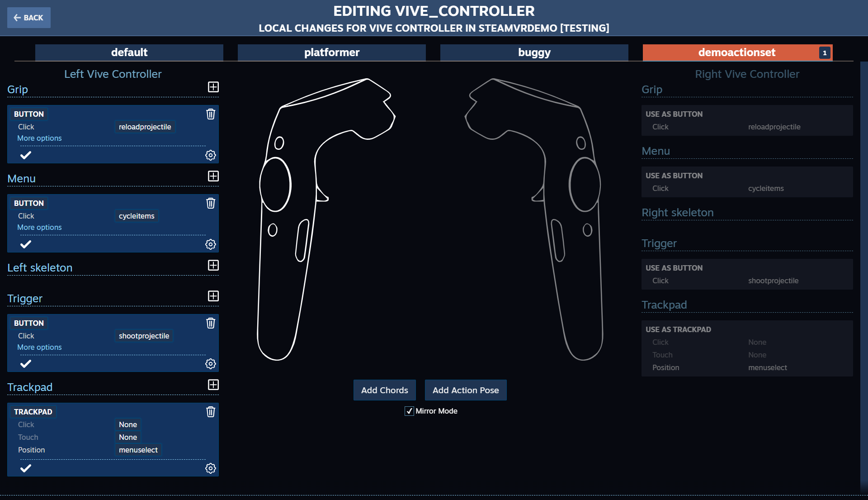Image resolution: width=868 pixels, height=500 pixels.
Task: Click the right controller cycleitems entry
Action: (766, 188)
